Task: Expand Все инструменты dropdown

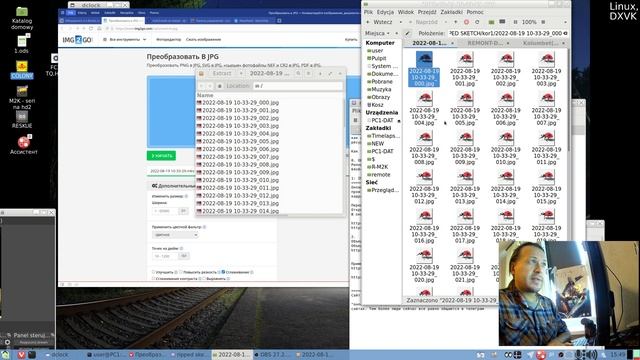Action: [124, 40]
